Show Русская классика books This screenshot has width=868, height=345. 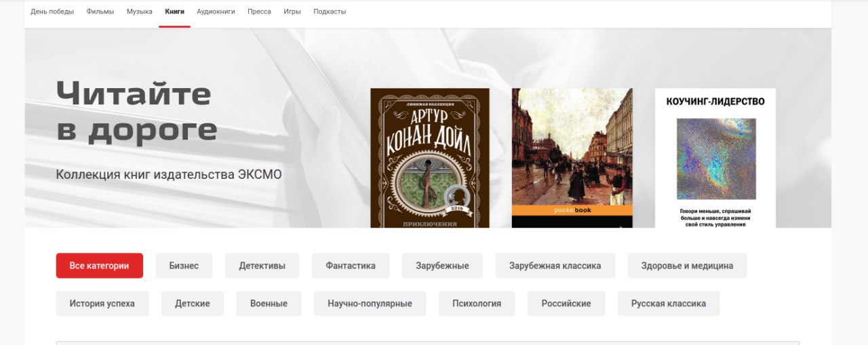[669, 304]
